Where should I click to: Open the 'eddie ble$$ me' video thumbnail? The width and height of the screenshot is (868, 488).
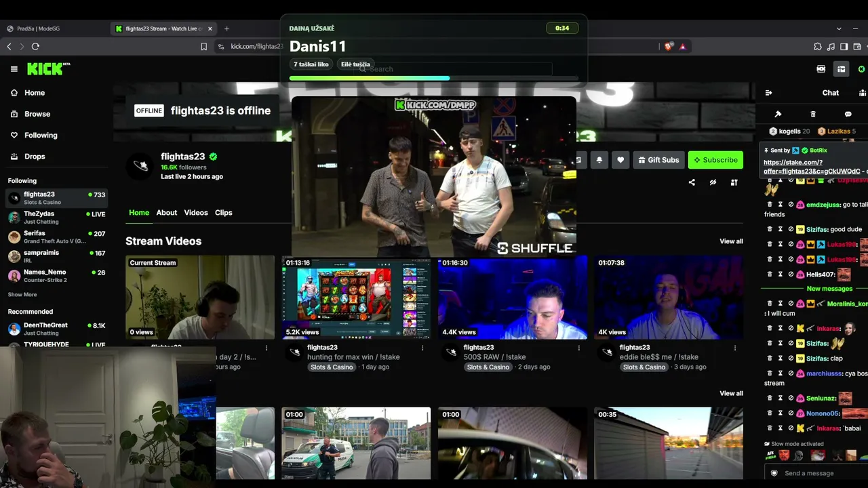(x=669, y=298)
